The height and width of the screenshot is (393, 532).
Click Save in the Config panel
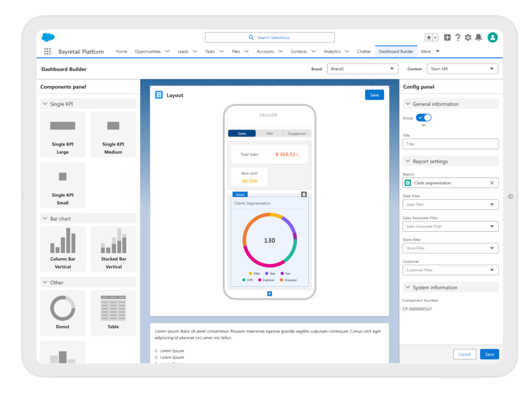tap(489, 354)
